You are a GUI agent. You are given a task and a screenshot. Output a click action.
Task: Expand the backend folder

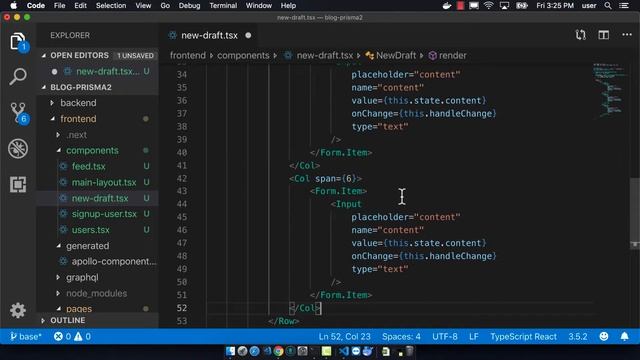pos(52,103)
